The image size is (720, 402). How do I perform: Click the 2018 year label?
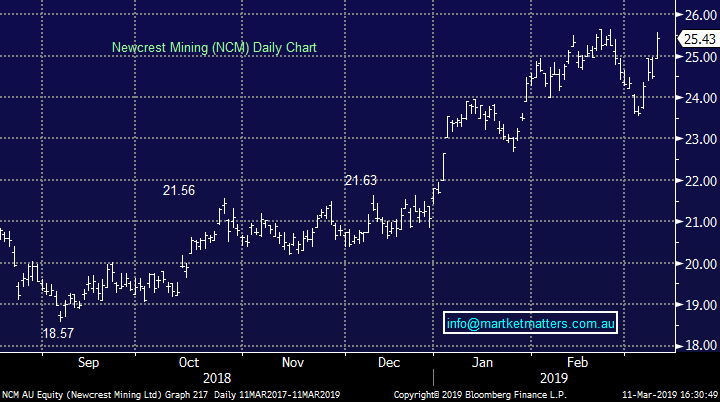217,379
